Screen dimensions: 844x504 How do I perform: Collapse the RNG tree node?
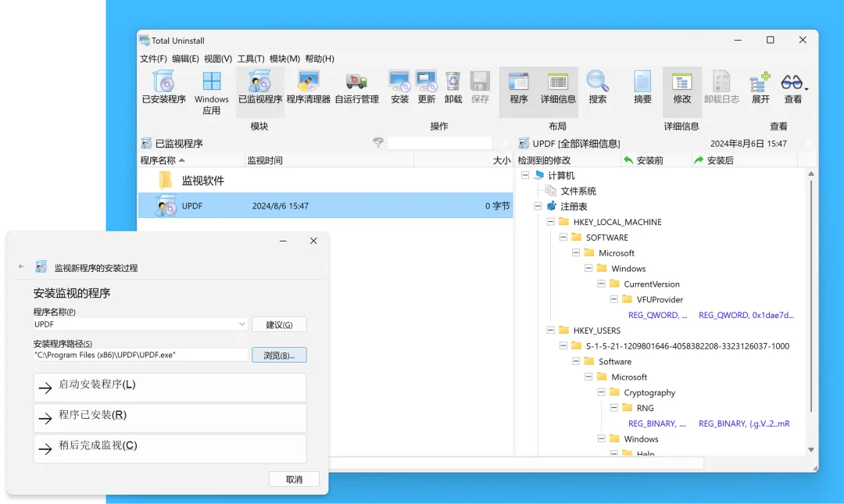click(x=613, y=408)
